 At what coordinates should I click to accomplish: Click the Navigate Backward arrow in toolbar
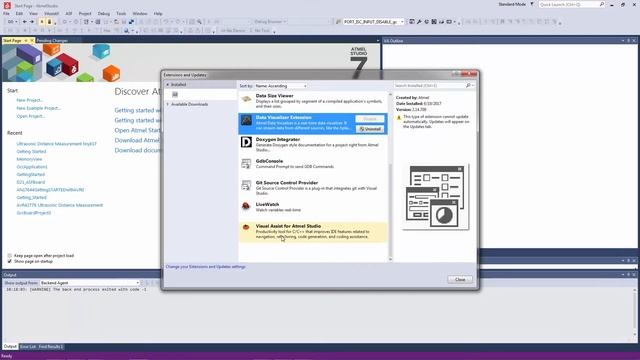[x=24, y=22]
